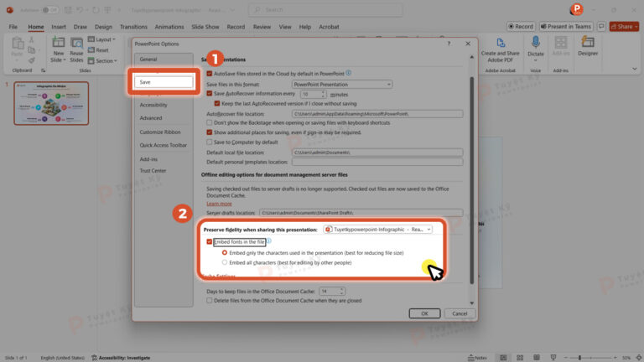Open the Clipboard group dialog launcher
The height and width of the screenshot is (362, 644).
click(43, 70)
